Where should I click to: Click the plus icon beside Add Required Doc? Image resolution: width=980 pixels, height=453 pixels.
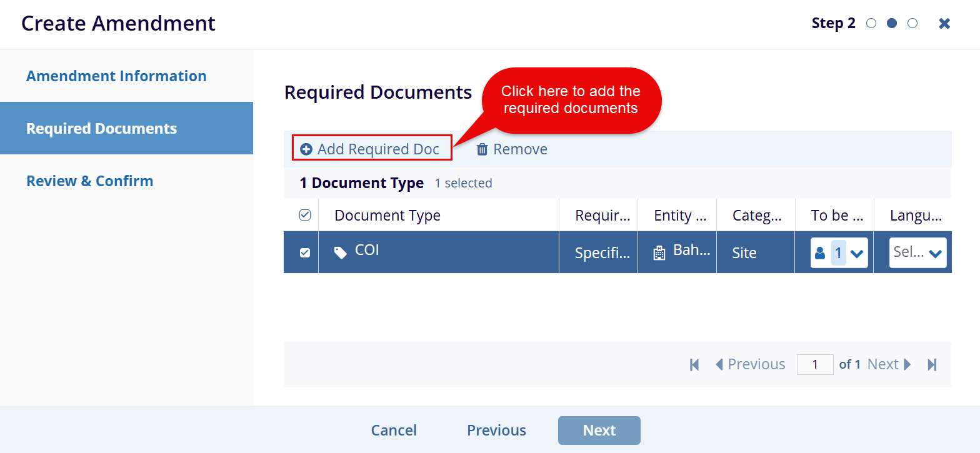(306, 149)
